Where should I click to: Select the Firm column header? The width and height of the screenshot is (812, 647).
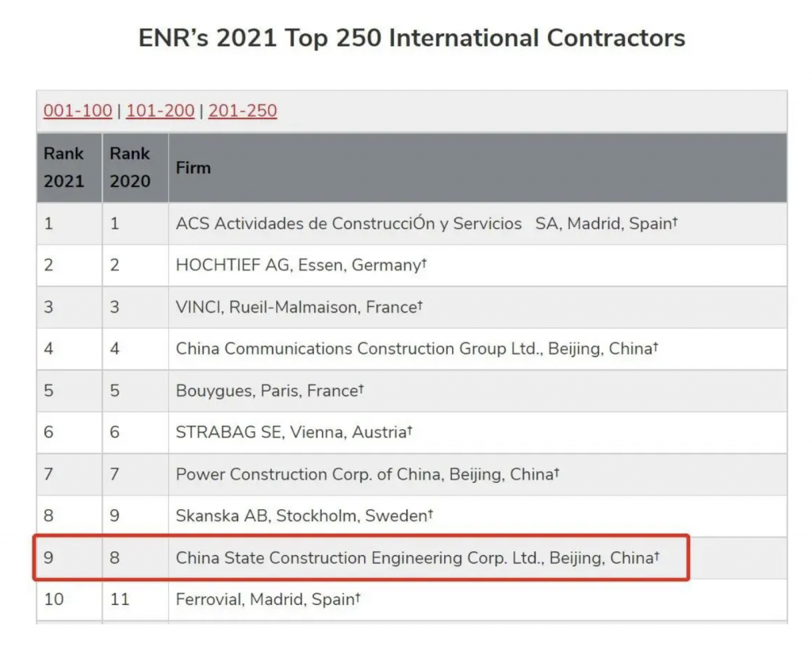point(477,168)
